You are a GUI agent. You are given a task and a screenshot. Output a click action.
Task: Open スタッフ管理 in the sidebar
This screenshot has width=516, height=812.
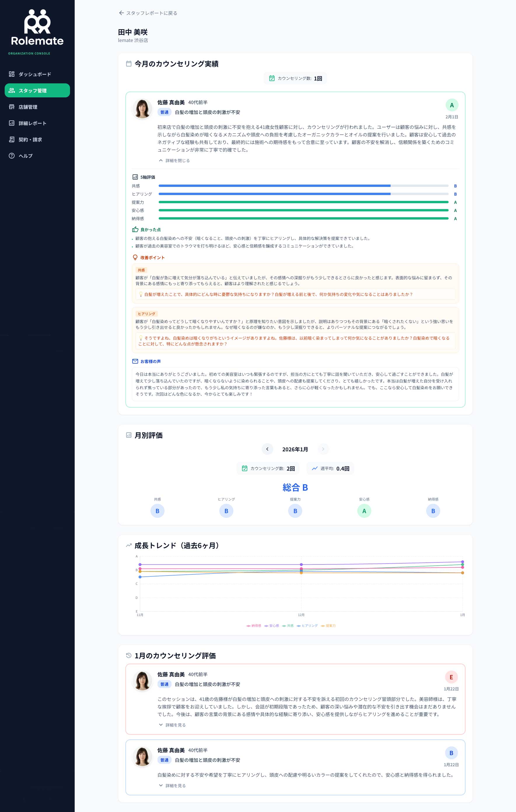37,90
